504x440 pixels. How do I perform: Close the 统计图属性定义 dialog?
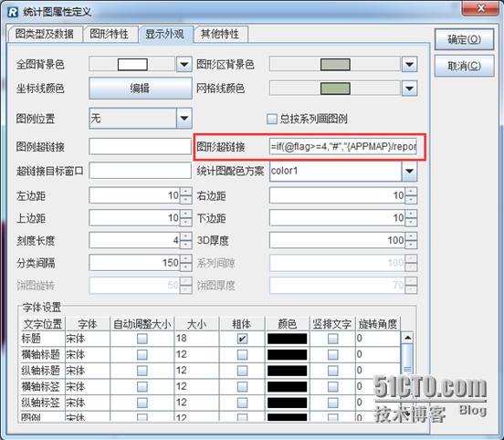coord(481,8)
